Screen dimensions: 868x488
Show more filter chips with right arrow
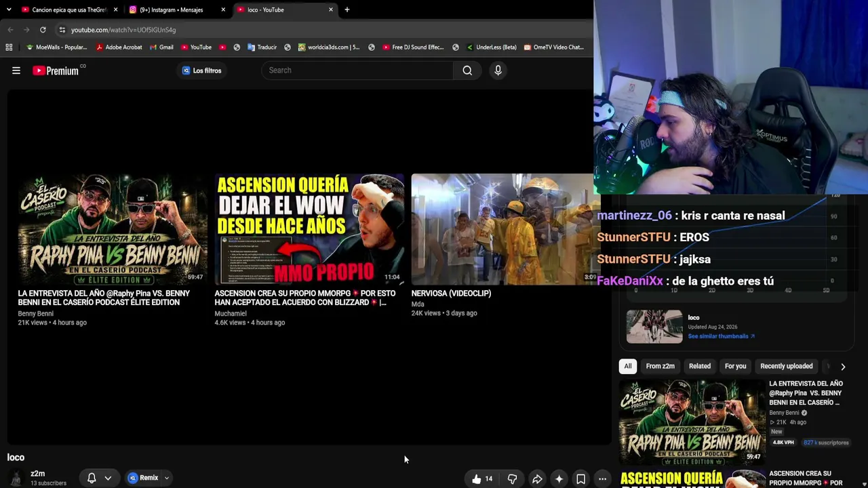[843, 367]
